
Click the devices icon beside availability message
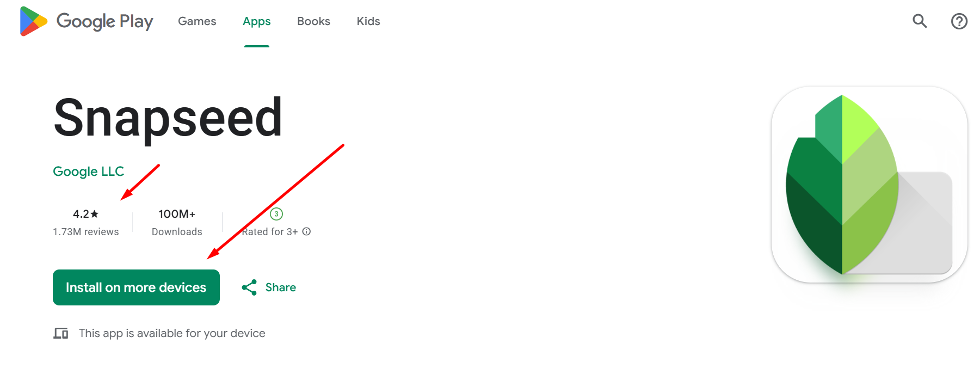point(61,333)
